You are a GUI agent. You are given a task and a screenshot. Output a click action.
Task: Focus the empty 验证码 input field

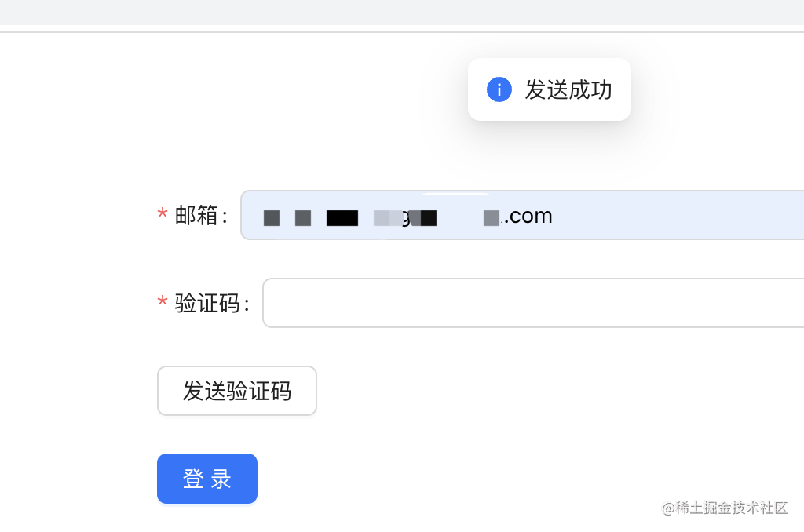534,303
